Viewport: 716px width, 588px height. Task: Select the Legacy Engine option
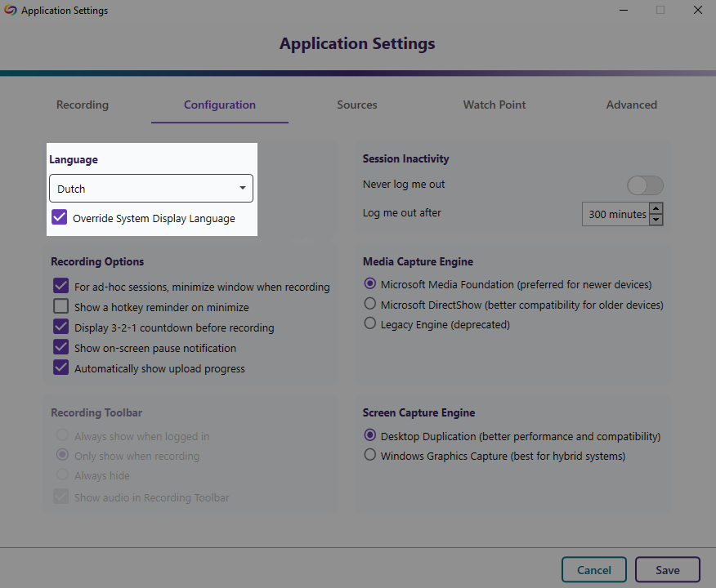click(369, 323)
